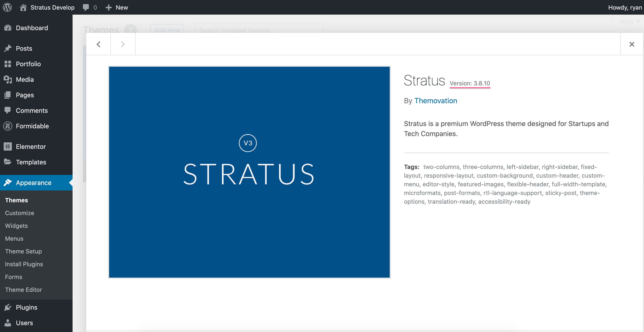Image resolution: width=644 pixels, height=332 pixels.
Task: Click the Stratus theme screenshot
Action: click(x=249, y=172)
